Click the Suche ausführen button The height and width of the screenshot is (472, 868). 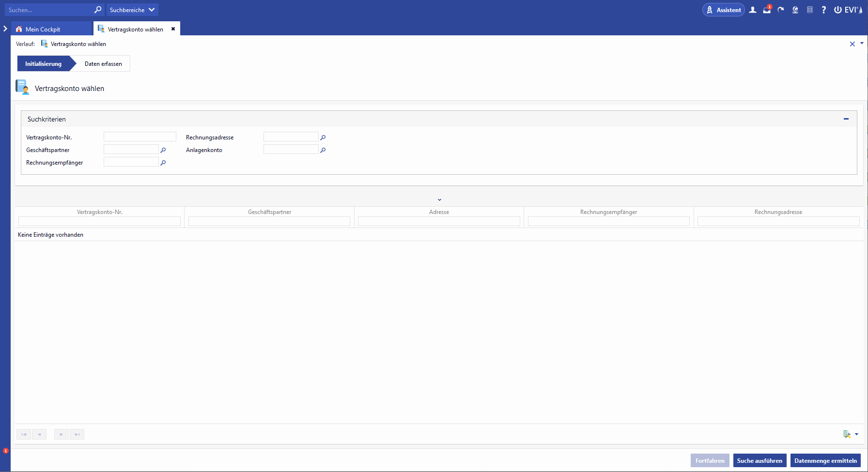(759, 460)
